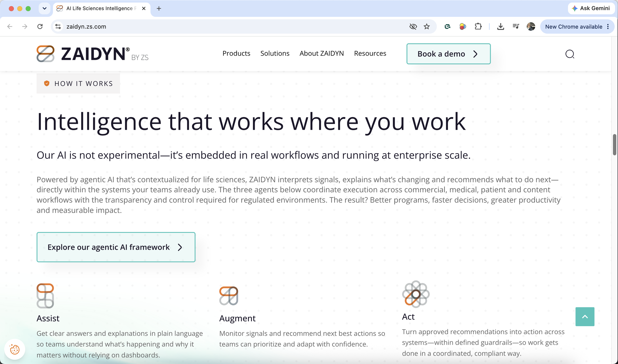Open the About ZAIDYN menu
This screenshot has height=364, width=618.
[x=322, y=53]
